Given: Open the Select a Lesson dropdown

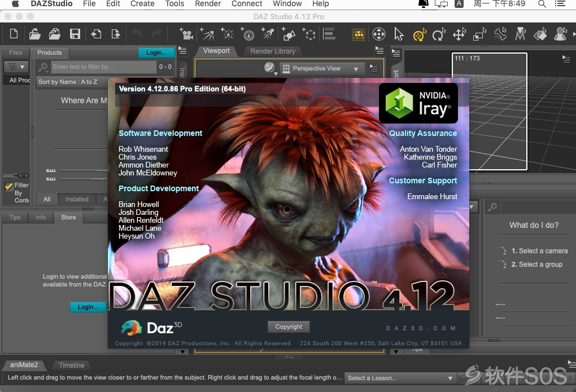Looking at the screenshot, I should (x=400, y=378).
